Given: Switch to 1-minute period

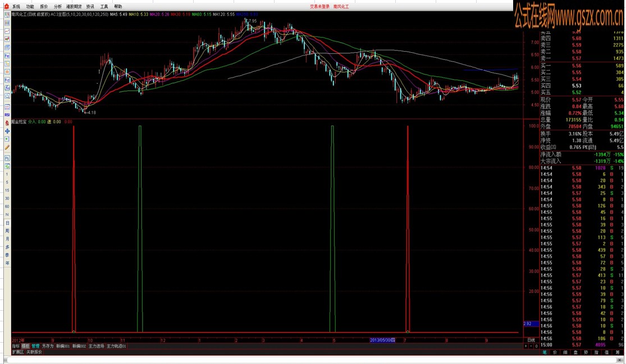Looking at the screenshot, I should pos(7,174).
